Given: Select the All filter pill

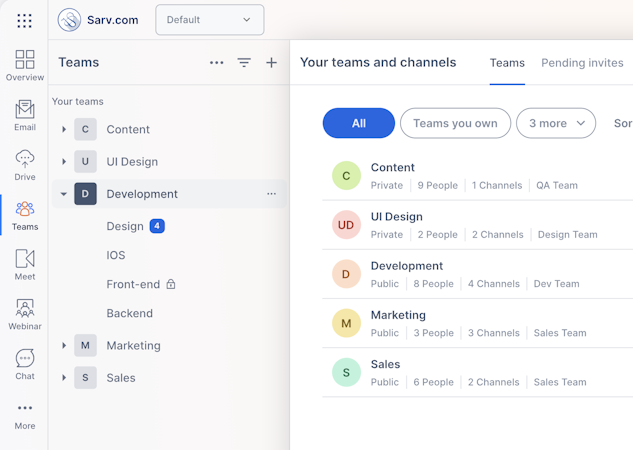Looking at the screenshot, I should 358,123.
